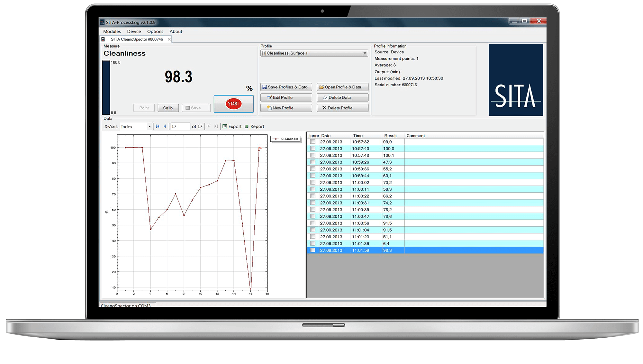Generate a Report from toolbar
This screenshot has width=643, height=364.
click(x=254, y=126)
